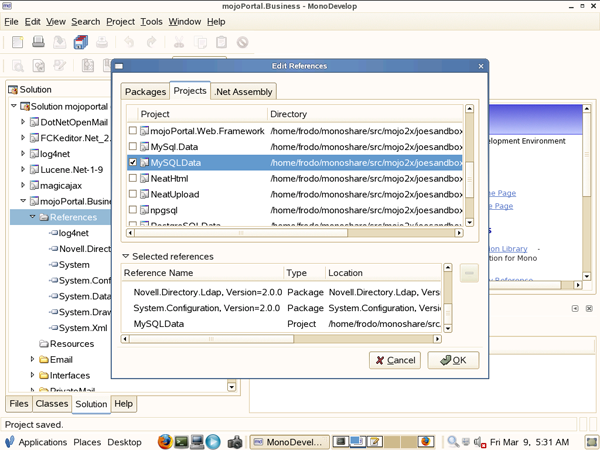Expand the log4net project node
The width and height of the screenshot is (600, 450).
click(x=23, y=154)
